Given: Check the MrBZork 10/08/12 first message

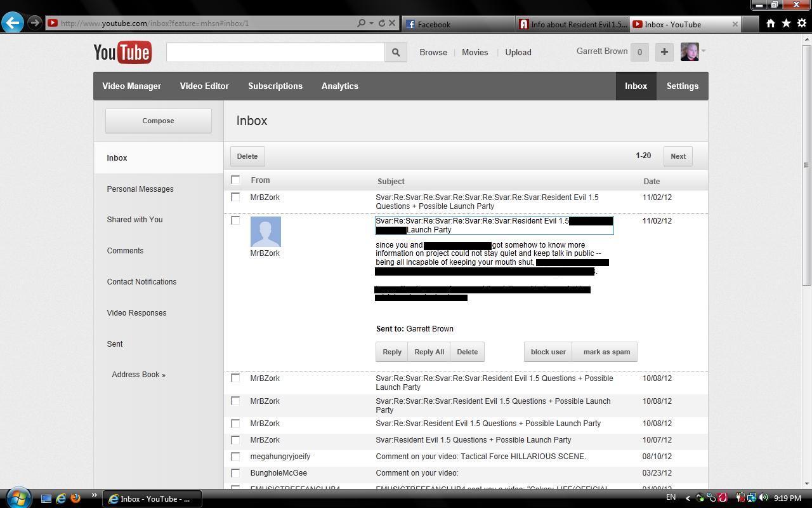Looking at the screenshot, I should click(x=235, y=378).
